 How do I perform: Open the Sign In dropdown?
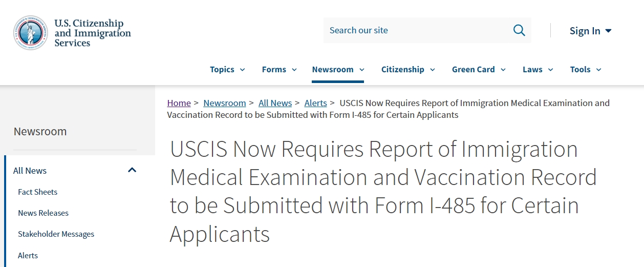[x=591, y=31]
